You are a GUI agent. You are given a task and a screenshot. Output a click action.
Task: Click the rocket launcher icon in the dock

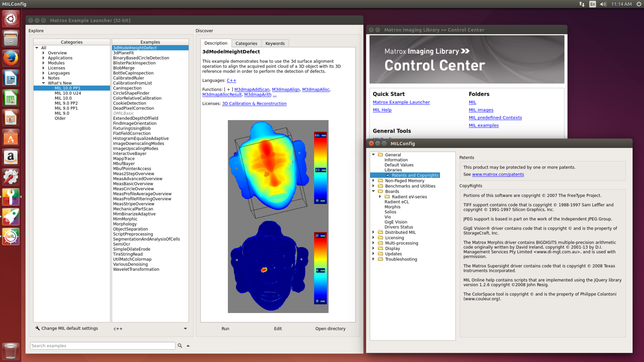(x=11, y=217)
